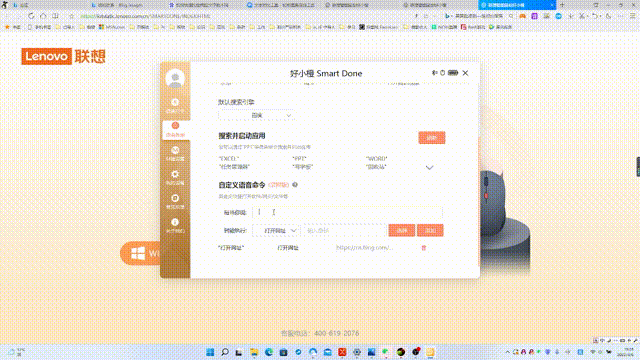This screenshot has width=640, height=360.
Task: Open a new browser tab with plus
Action: 562,5
